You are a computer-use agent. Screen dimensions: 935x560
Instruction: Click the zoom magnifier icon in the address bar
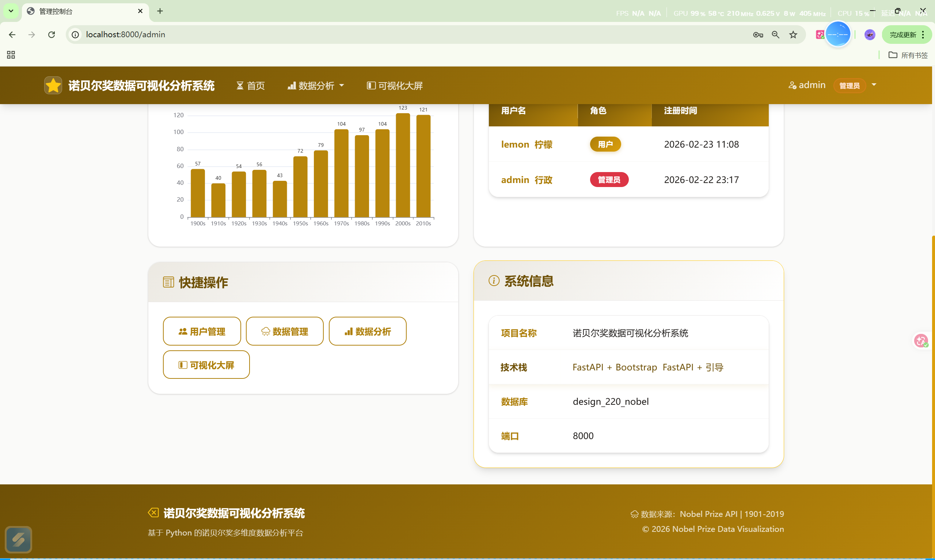tap(775, 35)
